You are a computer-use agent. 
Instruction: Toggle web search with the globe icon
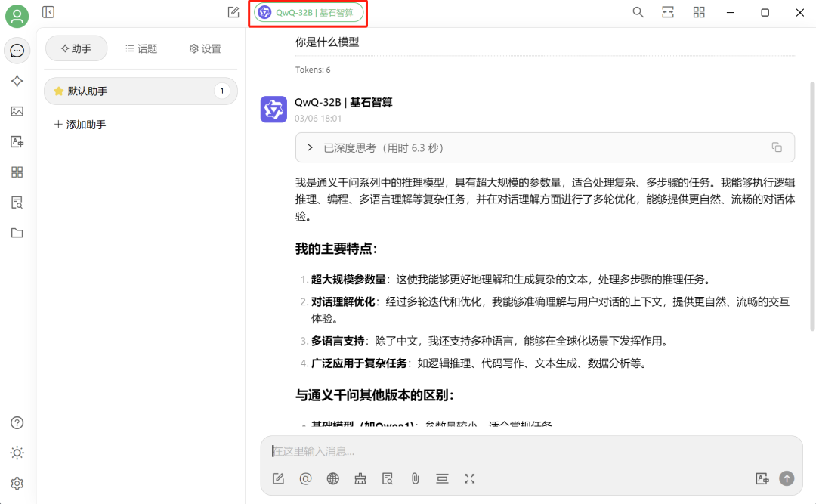[x=333, y=478]
